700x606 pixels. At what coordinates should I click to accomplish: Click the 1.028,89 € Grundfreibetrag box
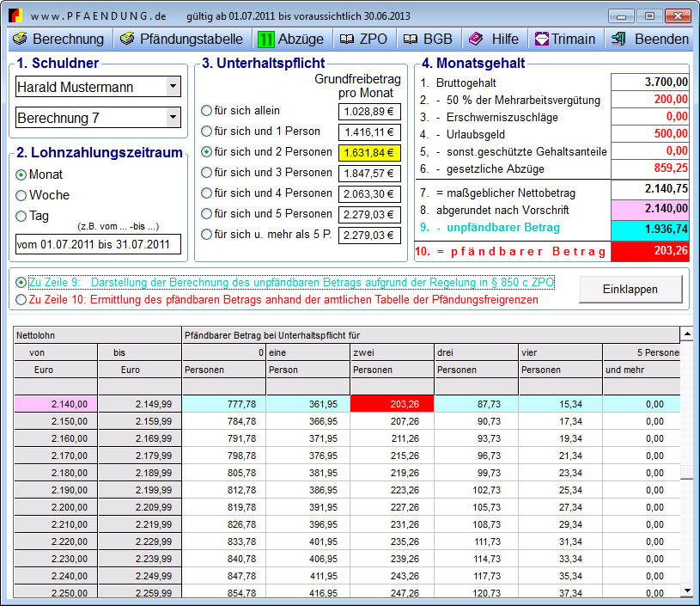tap(369, 112)
